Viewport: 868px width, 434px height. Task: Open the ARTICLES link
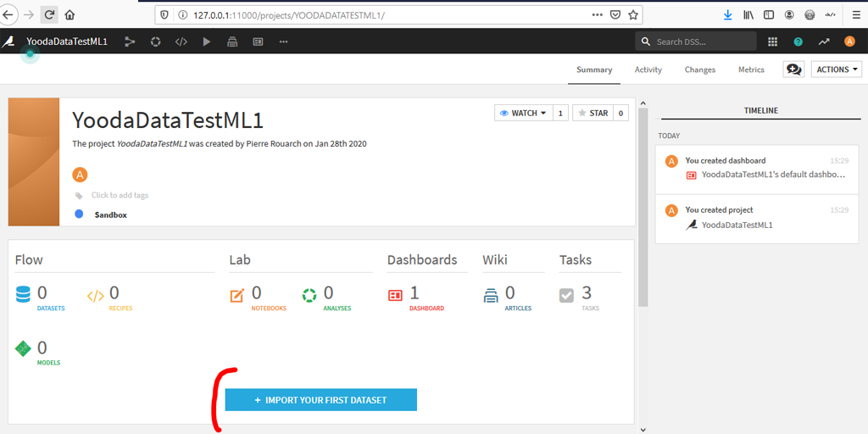click(x=519, y=309)
